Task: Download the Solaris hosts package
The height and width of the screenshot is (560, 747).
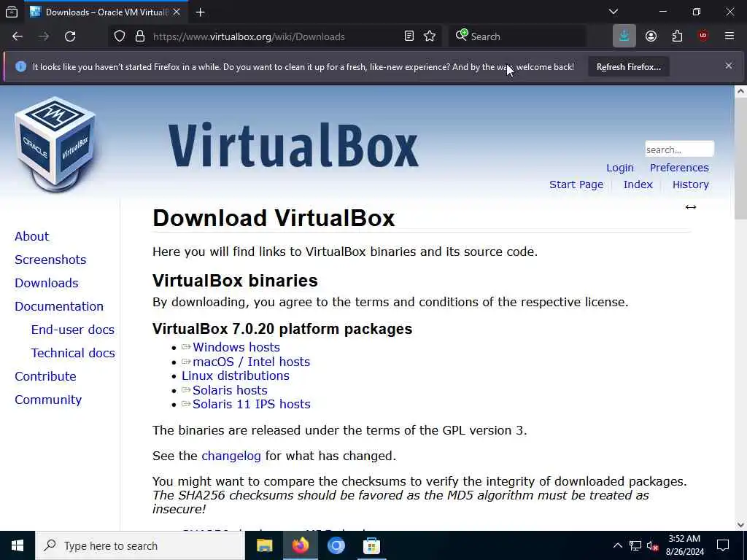Action: [230, 390]
